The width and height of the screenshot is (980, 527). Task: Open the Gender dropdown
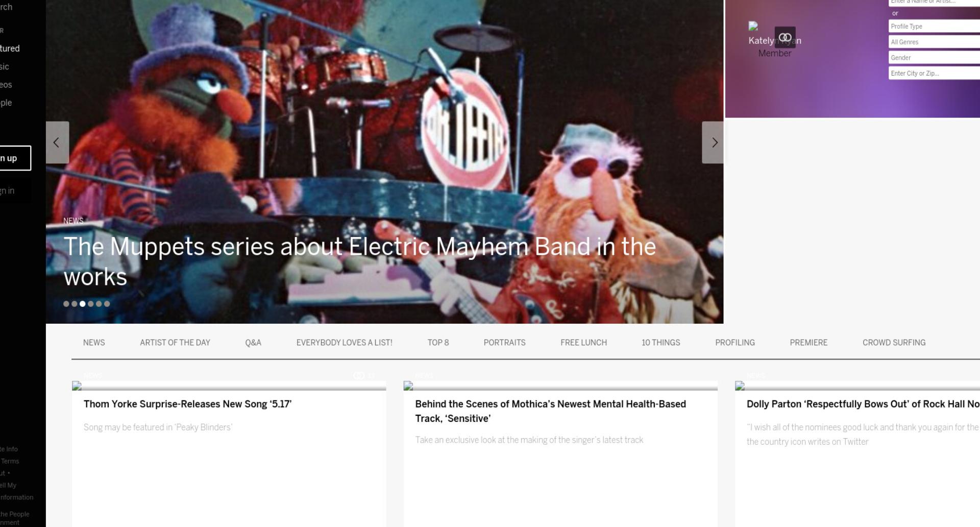pos(934,58)
